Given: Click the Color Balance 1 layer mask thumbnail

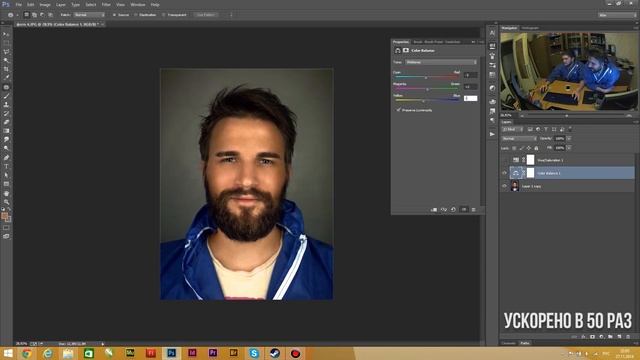Looking at the screenshot, I should tap(530, 173).
